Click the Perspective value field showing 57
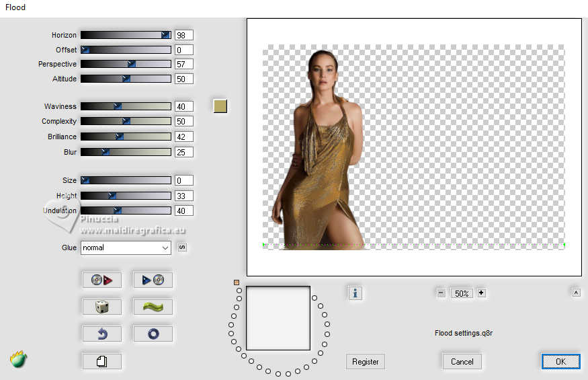588x380 pixels. tap(184, 64)
